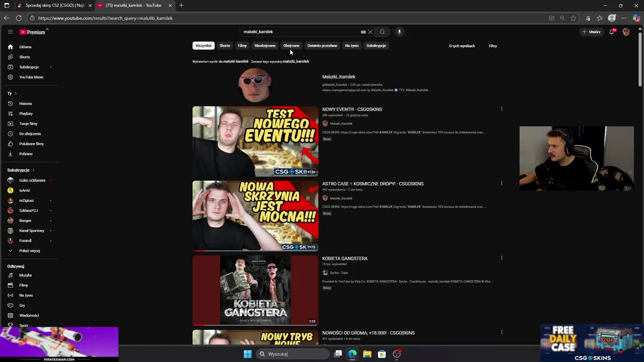Click the browser address bar URL
The height and width of the screenshot is (362, 644).
105,18
